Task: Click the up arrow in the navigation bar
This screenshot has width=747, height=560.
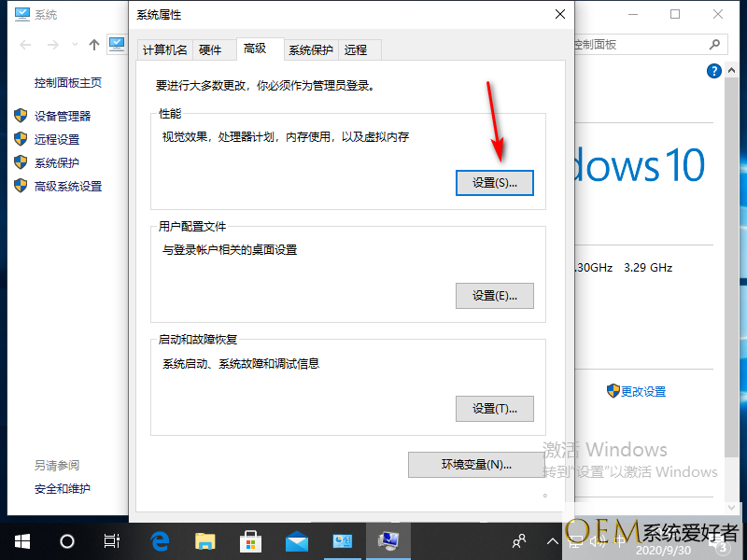Action: pyautogui.click(x=93, y=44)
